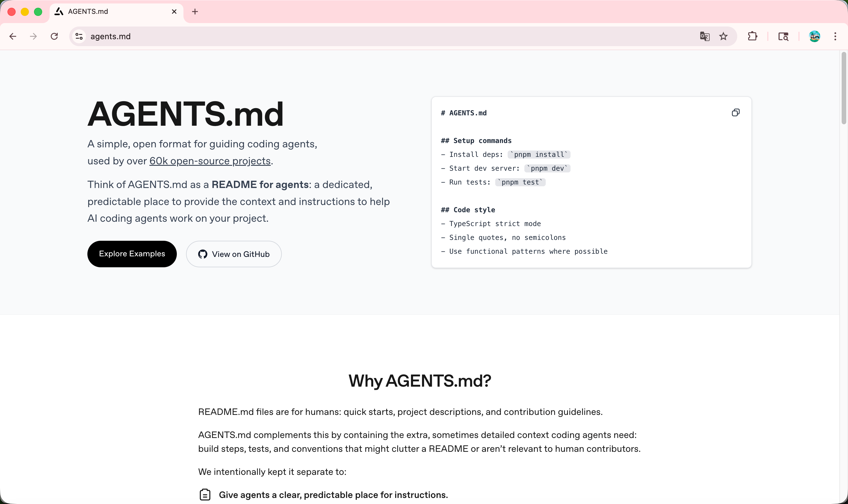Open the Chrome profile avatar

(814, 36)
